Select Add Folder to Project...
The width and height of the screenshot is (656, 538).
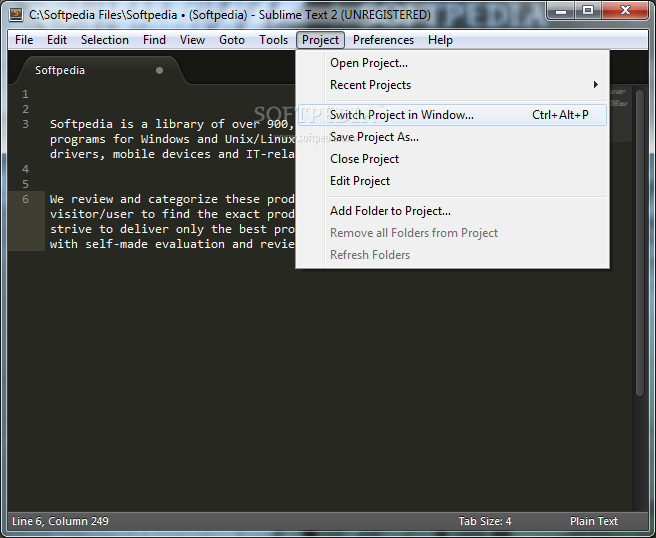point(452,211)
